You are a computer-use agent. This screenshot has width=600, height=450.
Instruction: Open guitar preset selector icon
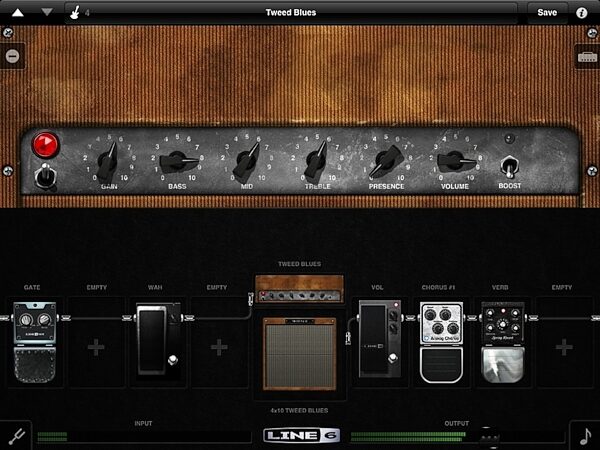point(75,13)
